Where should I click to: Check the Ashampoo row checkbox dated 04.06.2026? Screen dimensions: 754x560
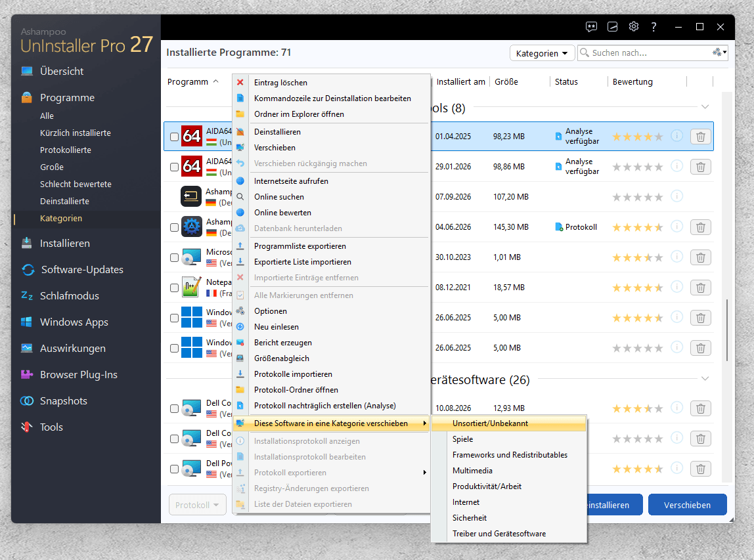point(174,227)
